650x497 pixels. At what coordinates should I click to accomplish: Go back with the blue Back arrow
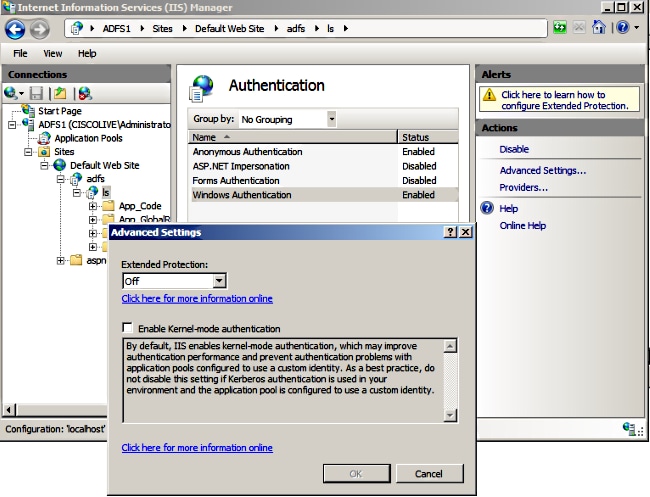[x=15, y=29]
